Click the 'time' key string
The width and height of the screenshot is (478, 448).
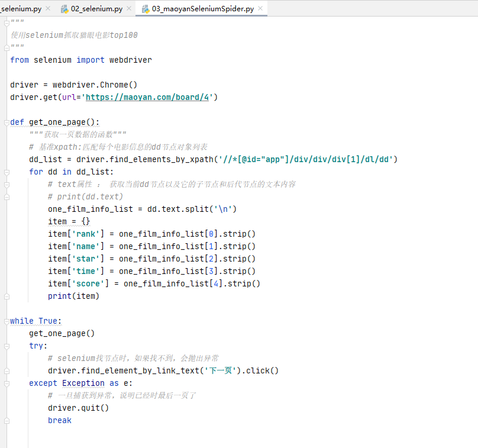pyautogui.click(x=85, y=272)
